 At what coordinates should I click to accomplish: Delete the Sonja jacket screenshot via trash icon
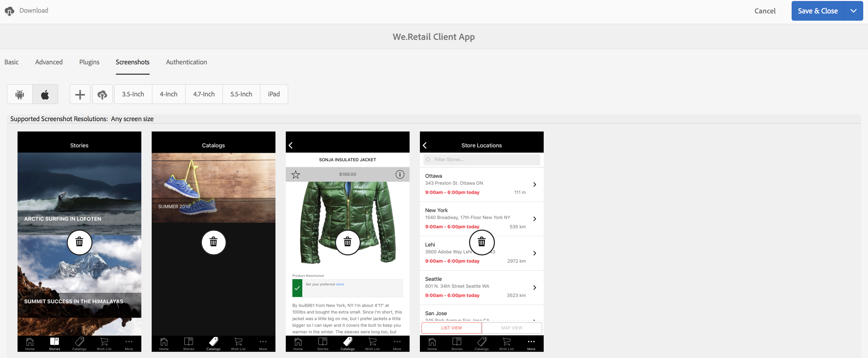pyautogui.click(x=348, y=242)
